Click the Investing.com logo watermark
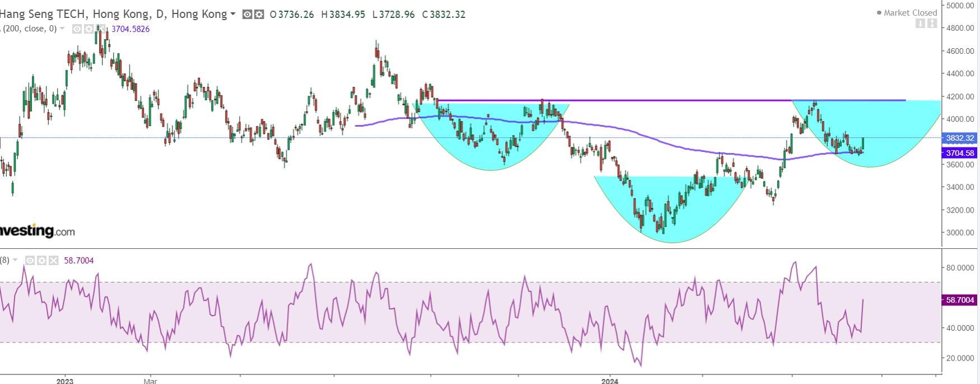The height and width of the screenshot is (384, 980). pyautogui.click(x=37, y=231)
